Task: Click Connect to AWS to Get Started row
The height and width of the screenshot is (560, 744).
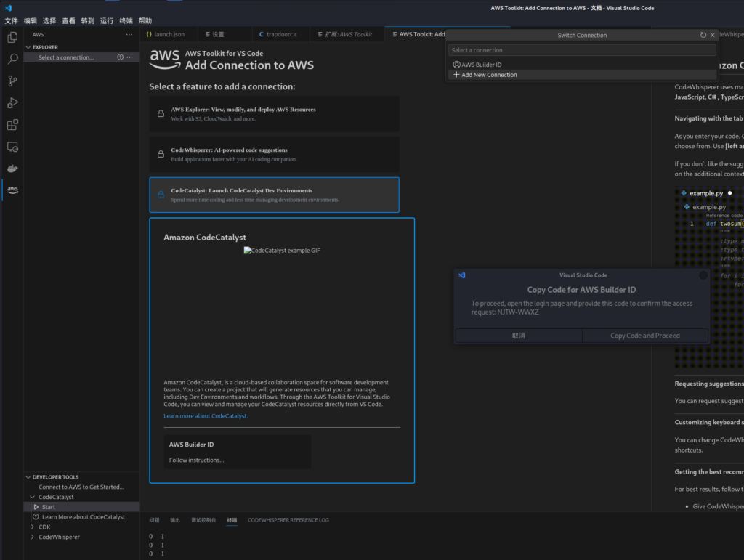Action: (x=81, y=487)
